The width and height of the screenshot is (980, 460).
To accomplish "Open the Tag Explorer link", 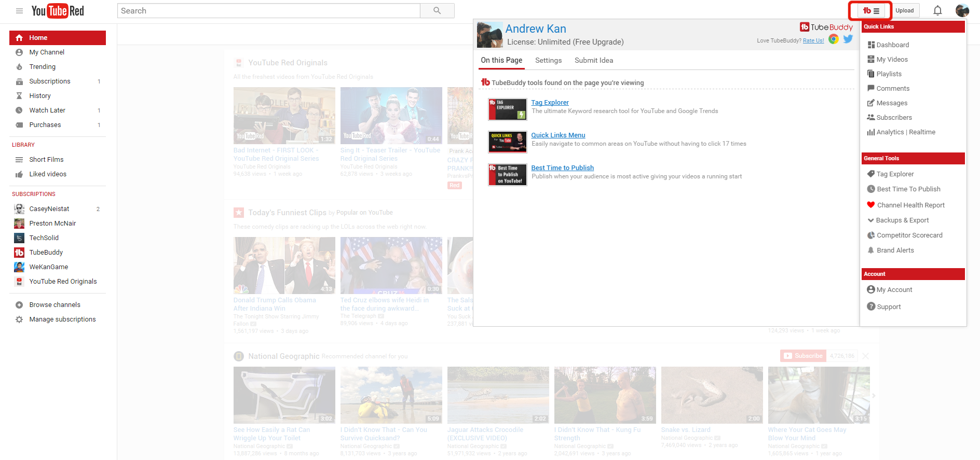I will click(550, 103).
